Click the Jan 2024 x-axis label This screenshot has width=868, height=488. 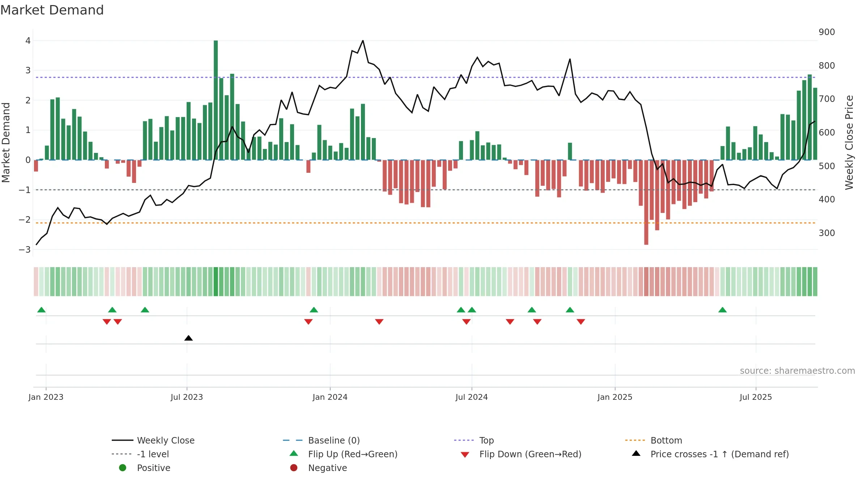click(x=330, y=397)
